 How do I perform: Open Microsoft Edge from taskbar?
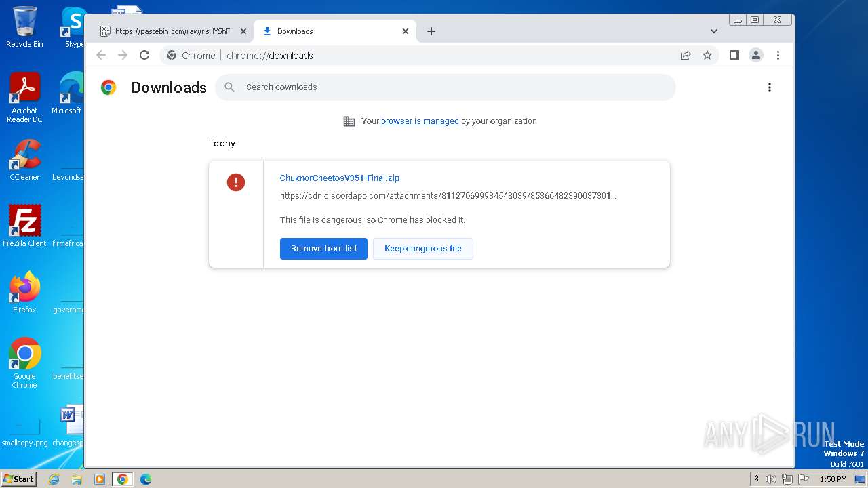pos(146,479)
